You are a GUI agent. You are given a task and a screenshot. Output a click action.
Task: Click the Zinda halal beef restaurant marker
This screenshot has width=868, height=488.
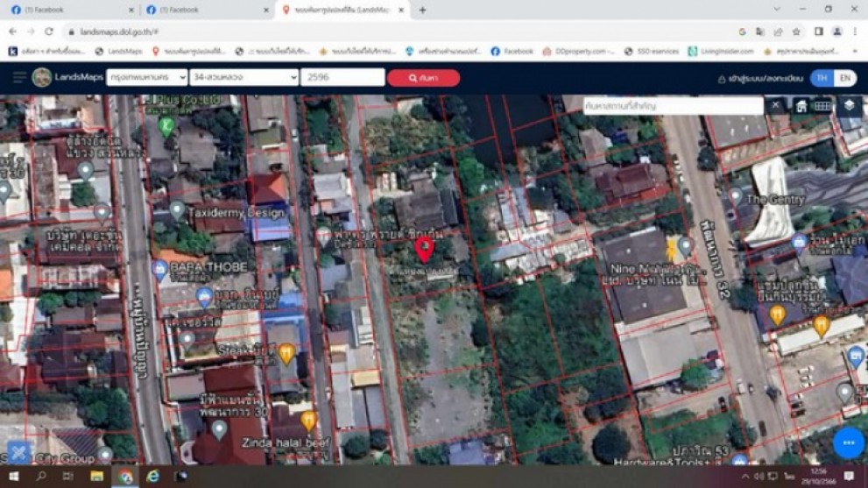pos(308,421)
